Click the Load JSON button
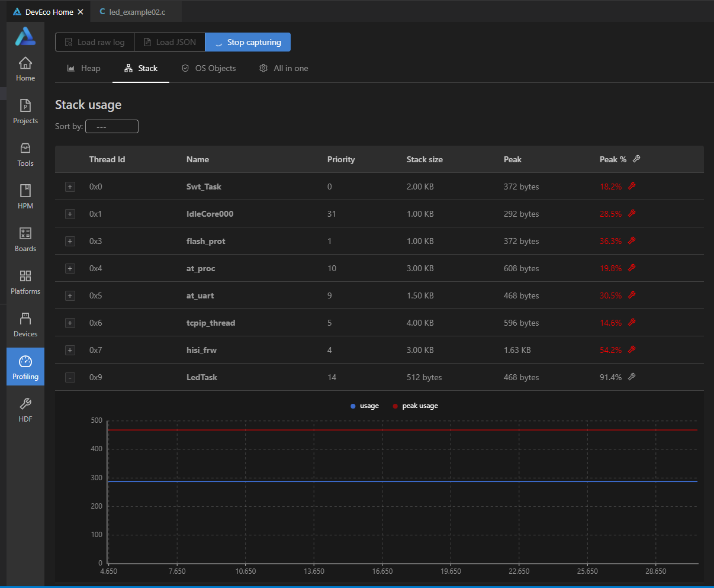 pyautogui.click(x=169, y=43)
